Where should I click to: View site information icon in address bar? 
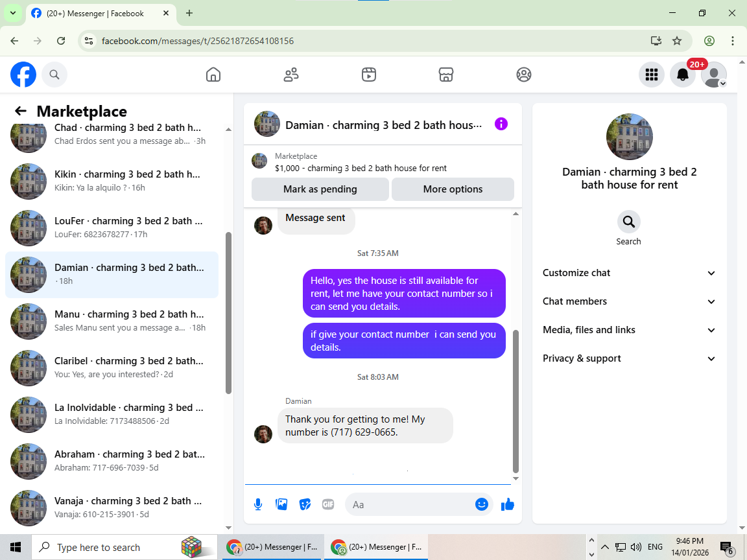tap(89, 41)
